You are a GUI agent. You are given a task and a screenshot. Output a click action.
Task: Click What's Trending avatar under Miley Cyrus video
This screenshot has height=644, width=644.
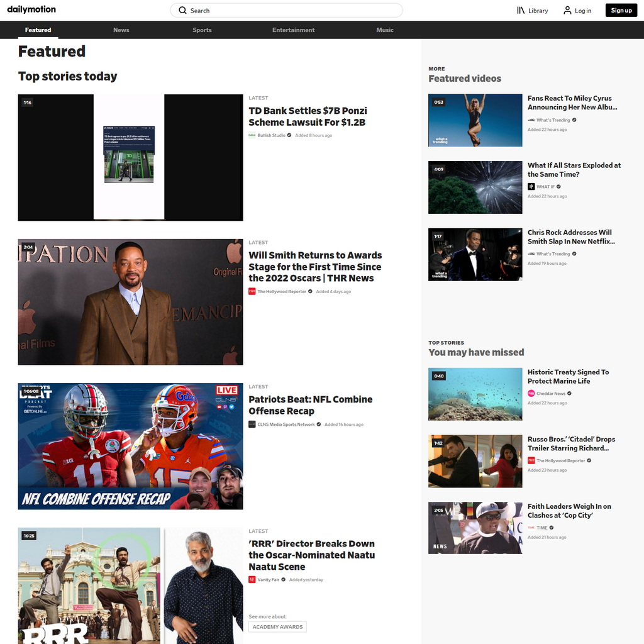531,120
